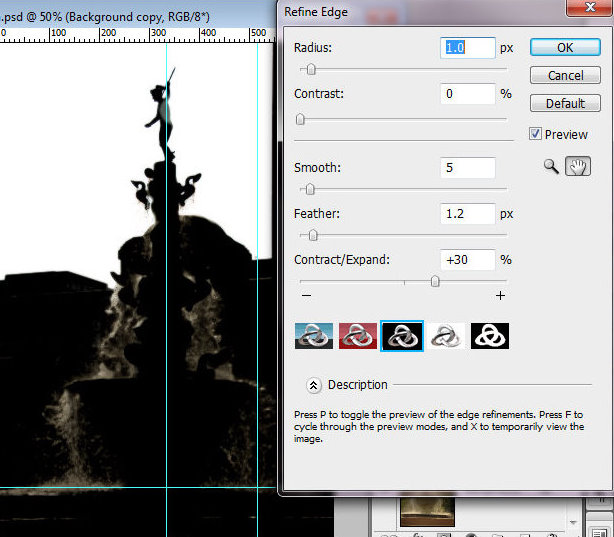Choose the Mask preview mode icon

pos(490,336)
